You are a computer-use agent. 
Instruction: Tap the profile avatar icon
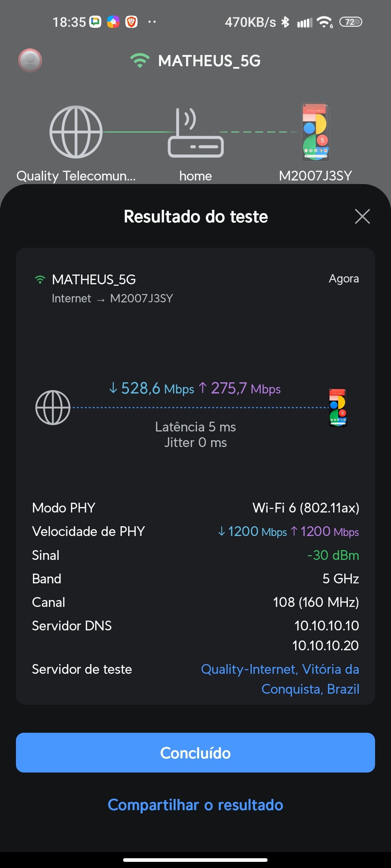(x=30, y=60)
